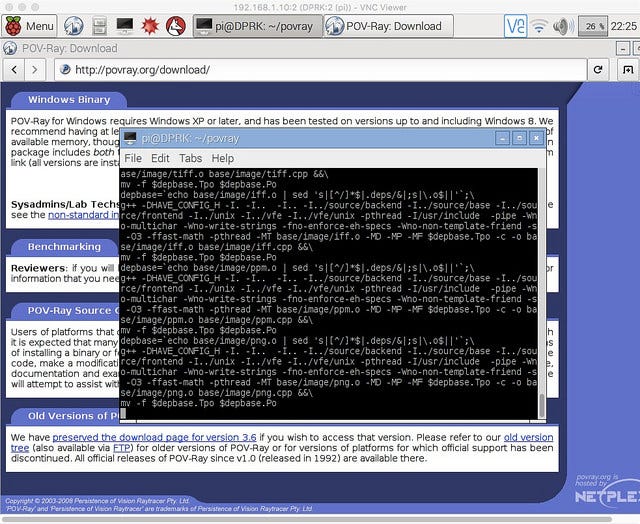640x524 pixels.
Task: Open the old version tree link
Action: coord(529,437)
